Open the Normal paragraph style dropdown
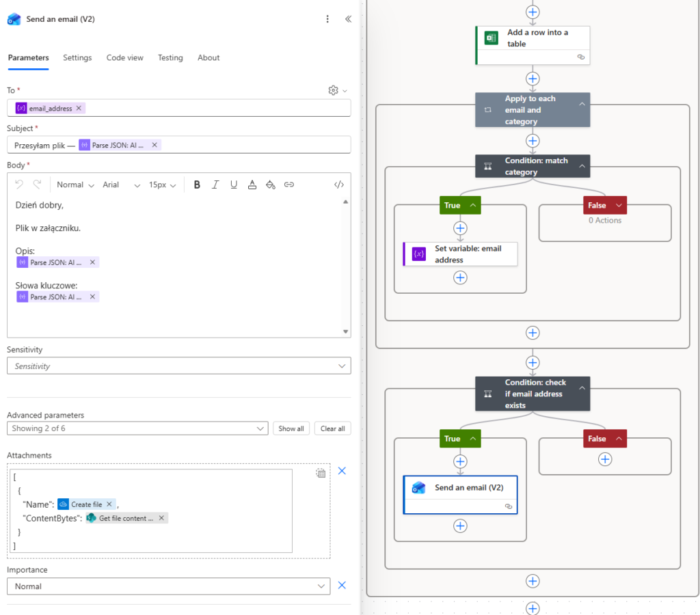Image resolution: width=700 pixels, height=615 pixels. (x=75, y=184)
